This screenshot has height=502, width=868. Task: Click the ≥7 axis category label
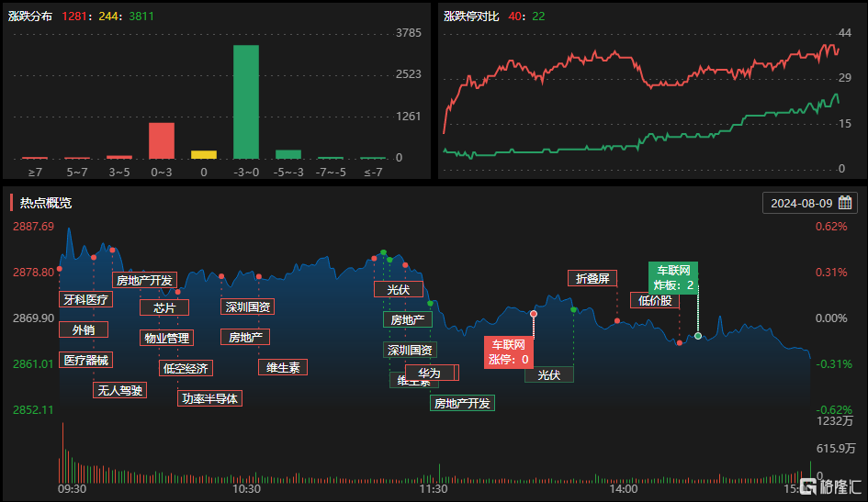tap(35, 173)
